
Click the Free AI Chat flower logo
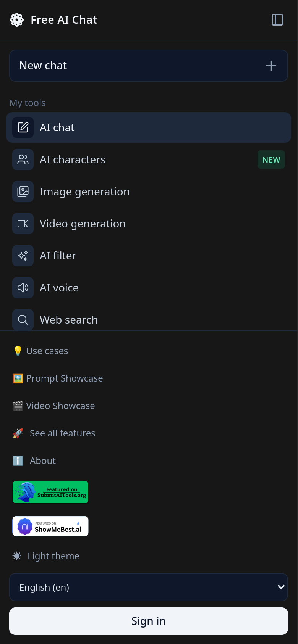tap(17, 20)
